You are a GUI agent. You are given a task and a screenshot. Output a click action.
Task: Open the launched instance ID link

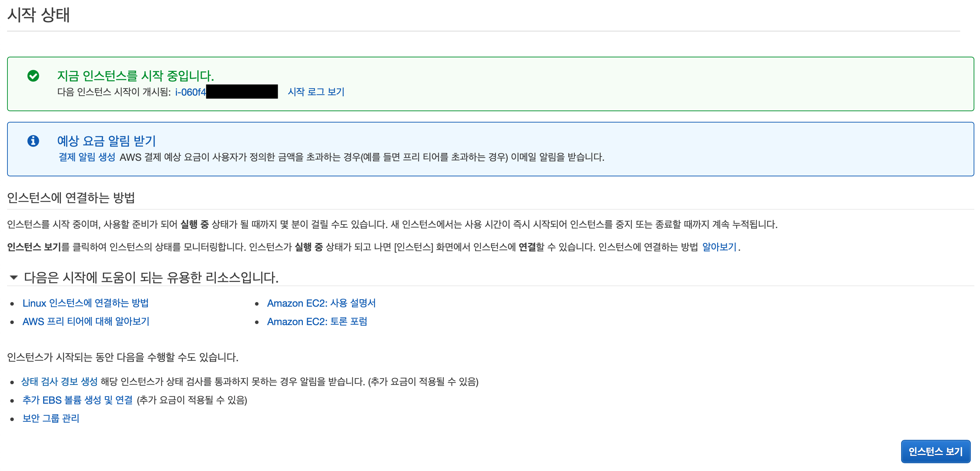[x=190, y=92]
